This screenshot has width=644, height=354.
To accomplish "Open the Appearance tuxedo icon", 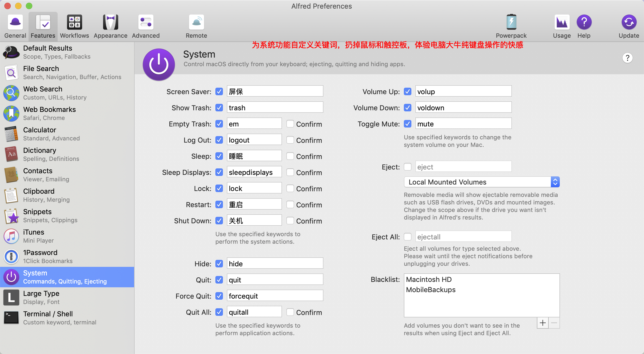I will [110, 22].
